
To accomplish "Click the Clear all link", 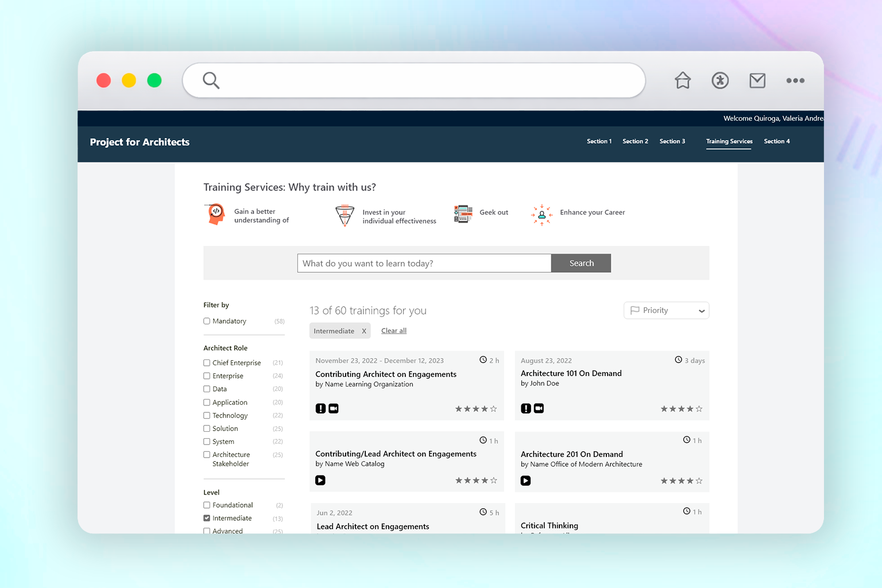I will (x=393, y=330).
